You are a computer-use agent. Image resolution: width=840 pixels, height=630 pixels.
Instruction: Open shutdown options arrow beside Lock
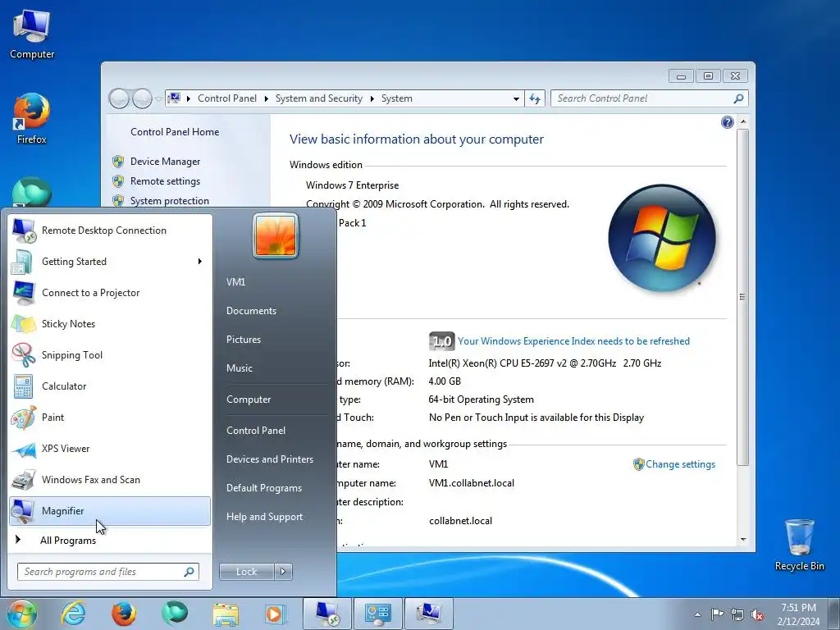point(283,572)
